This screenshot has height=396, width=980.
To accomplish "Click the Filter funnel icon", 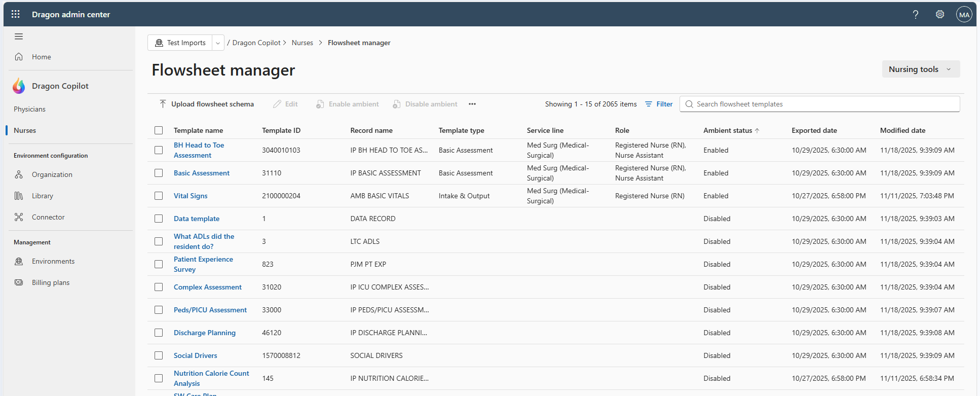I will 649,104.
